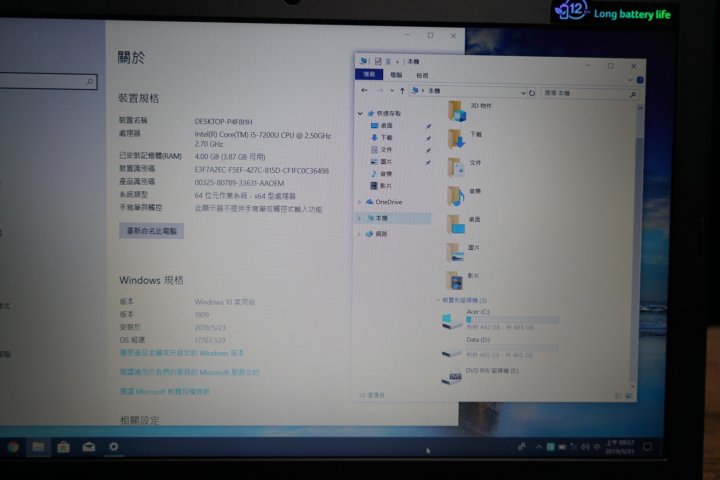Expand the 網路 Network tree node
Image resolution: width=720 pixels, height=480 pixels.
tap(359, 234)
